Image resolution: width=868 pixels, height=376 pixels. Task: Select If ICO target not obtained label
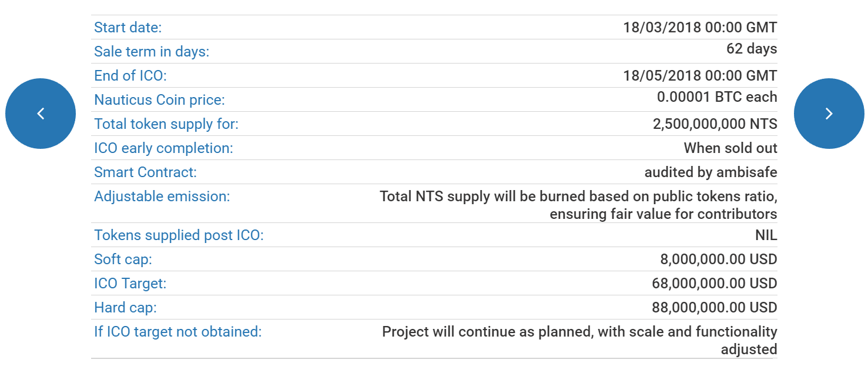[177, 332]
